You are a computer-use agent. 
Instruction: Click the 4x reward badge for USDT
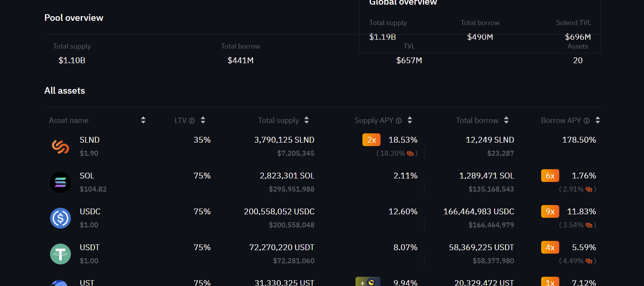coord(550,247)
